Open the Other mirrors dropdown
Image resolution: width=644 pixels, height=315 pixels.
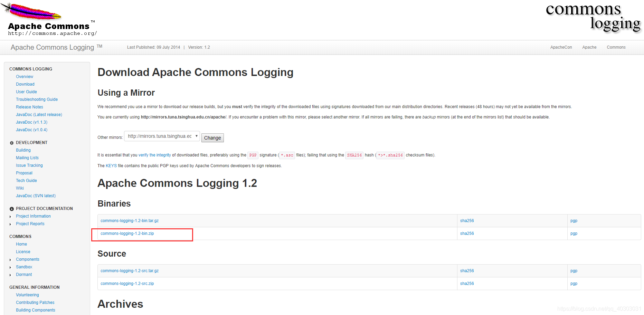tap(162, 136)
